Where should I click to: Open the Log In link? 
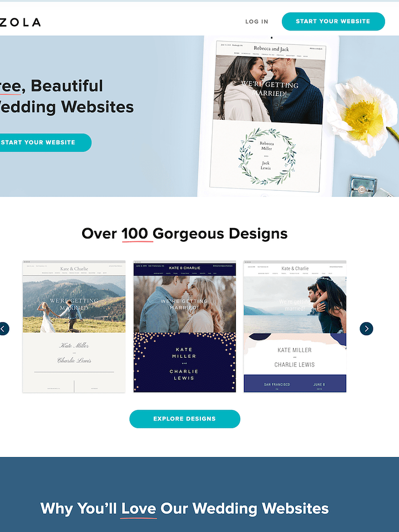click(x=256, y=22)
